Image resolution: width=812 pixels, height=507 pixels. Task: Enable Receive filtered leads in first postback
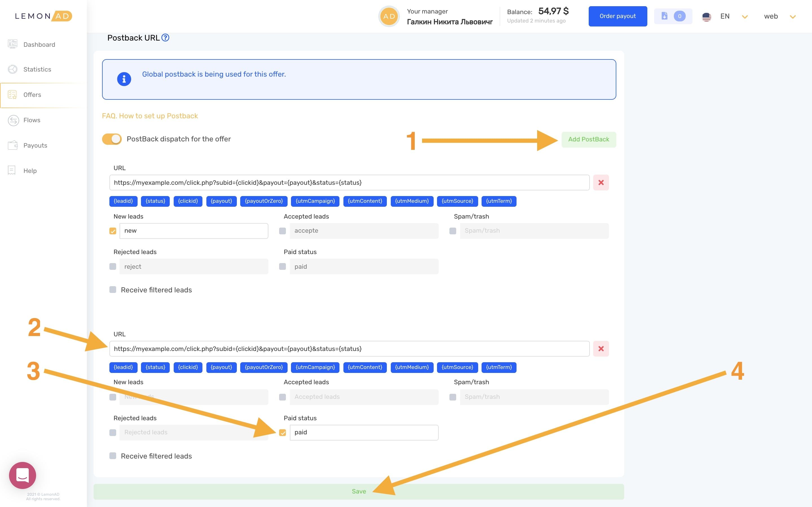tap(113, 290)
